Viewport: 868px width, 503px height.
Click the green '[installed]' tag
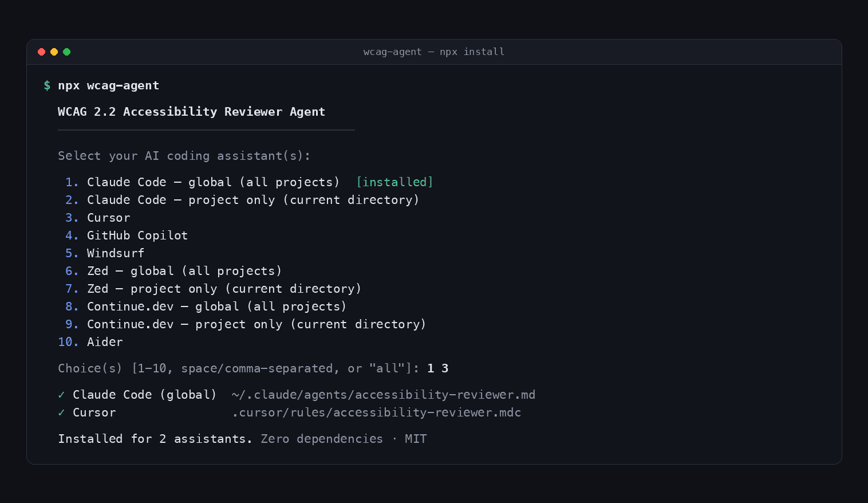tap(394, 182)
